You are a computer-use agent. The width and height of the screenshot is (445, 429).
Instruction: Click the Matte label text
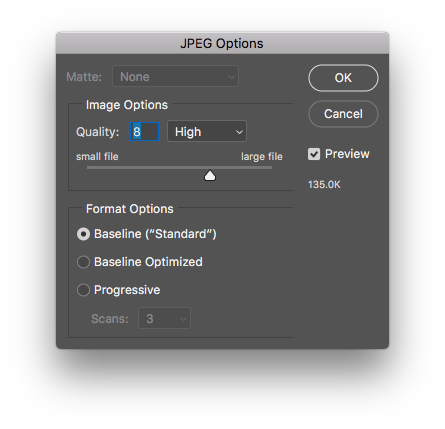coord(84,77)
